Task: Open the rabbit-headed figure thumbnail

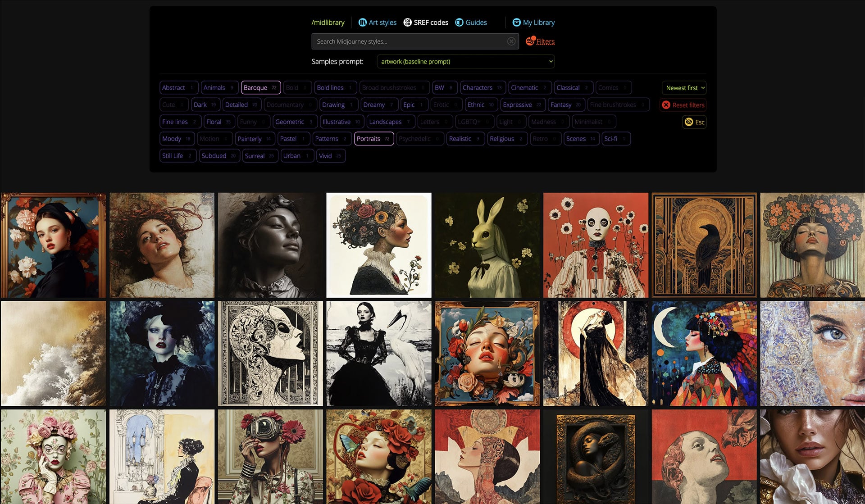Action: click(x=487, y=245)
